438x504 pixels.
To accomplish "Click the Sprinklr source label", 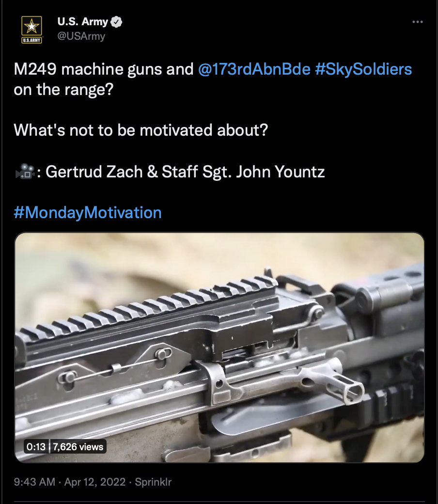I will click(x=153, y=482).
